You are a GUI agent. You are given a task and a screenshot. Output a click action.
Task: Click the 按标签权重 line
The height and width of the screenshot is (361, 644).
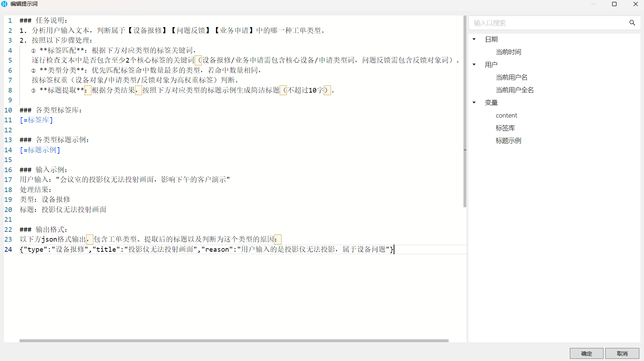[x=135, y=80]
